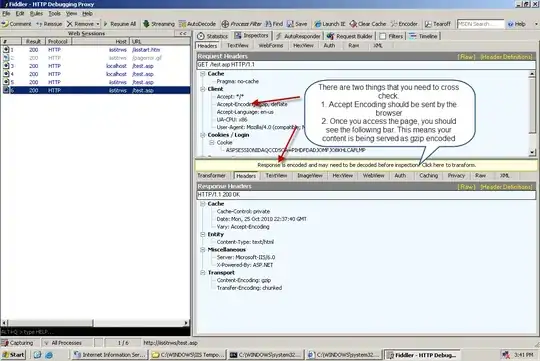Click the Remove sessions X icon
Viewport: 540px width, 361px height.
70,24
